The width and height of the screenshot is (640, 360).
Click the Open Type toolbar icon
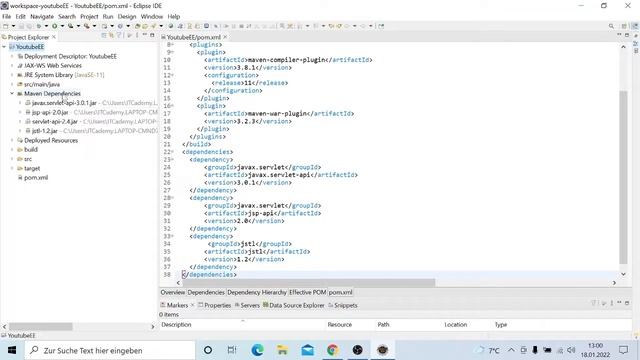pyautogui.click(x=138, y=26)
